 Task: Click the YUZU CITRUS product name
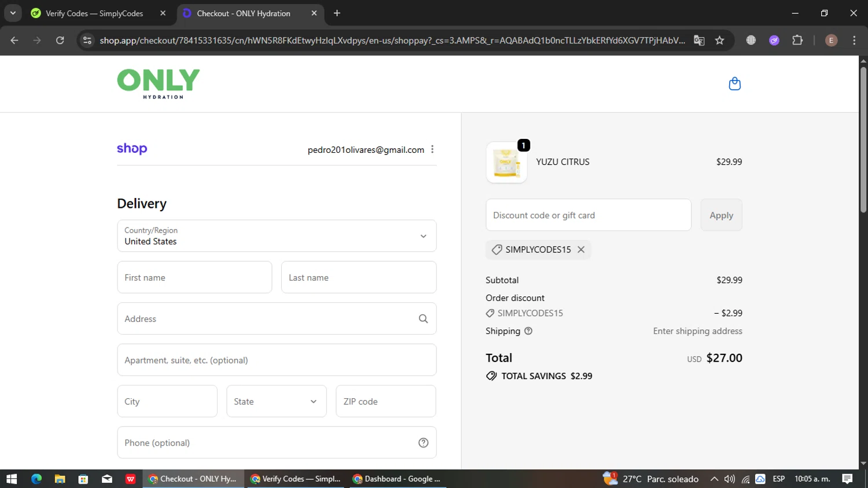tap(562, 162)
